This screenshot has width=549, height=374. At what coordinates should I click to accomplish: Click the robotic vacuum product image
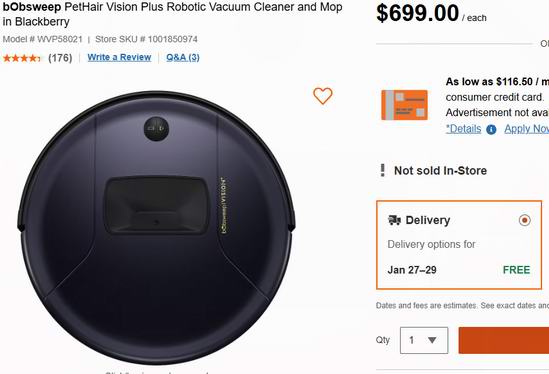tap(157, 228)
